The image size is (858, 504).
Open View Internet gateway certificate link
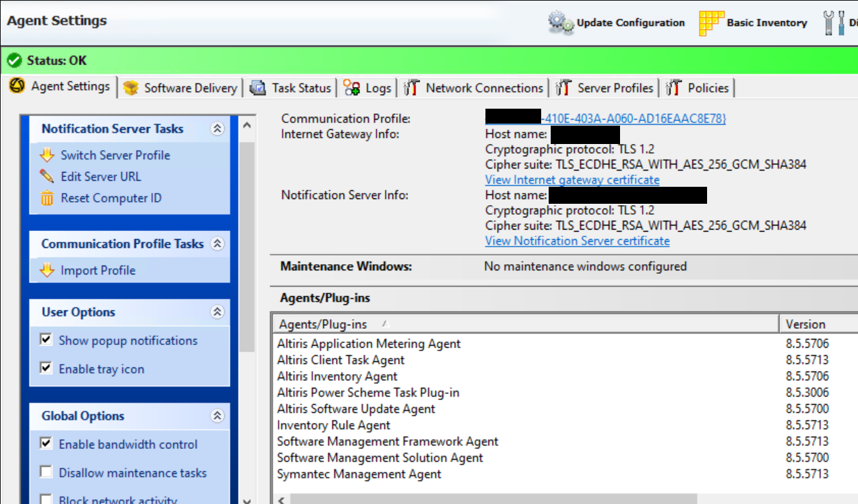click(x=572, y=180)
